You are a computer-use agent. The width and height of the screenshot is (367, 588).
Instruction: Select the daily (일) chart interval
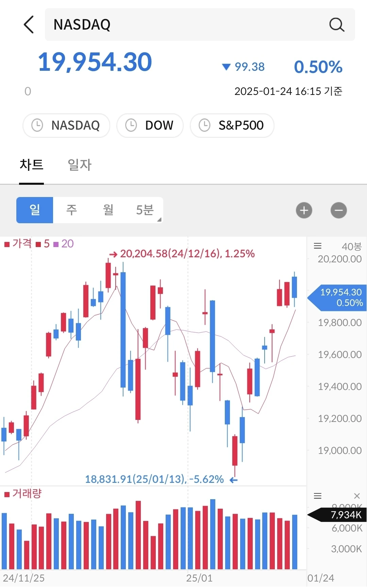point(35,210)
